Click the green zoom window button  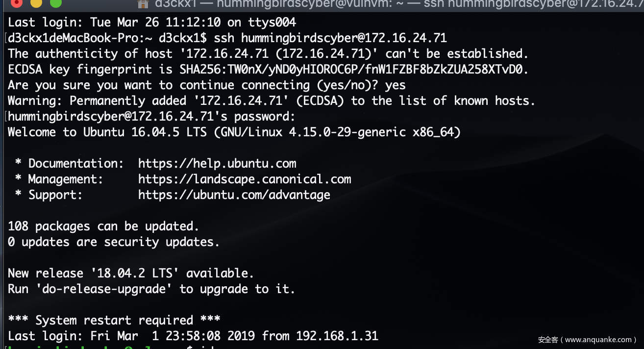point(56,2)
